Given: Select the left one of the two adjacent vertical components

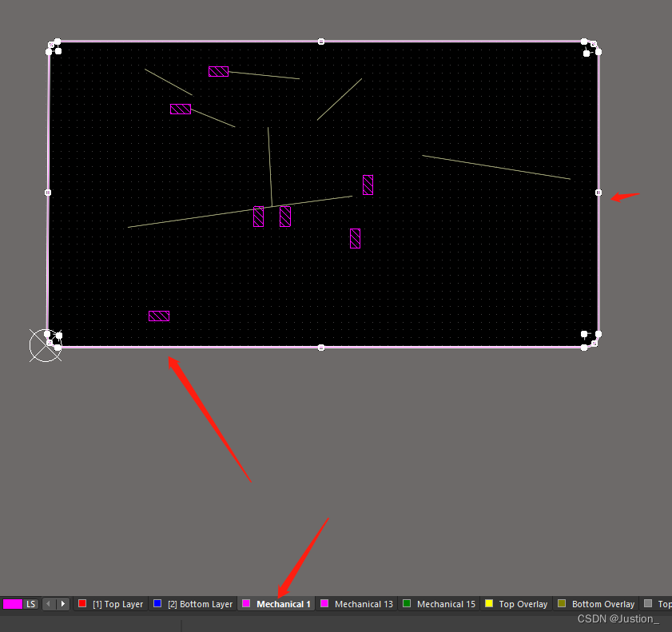Looking at the screenshot, I should point(258,217).
